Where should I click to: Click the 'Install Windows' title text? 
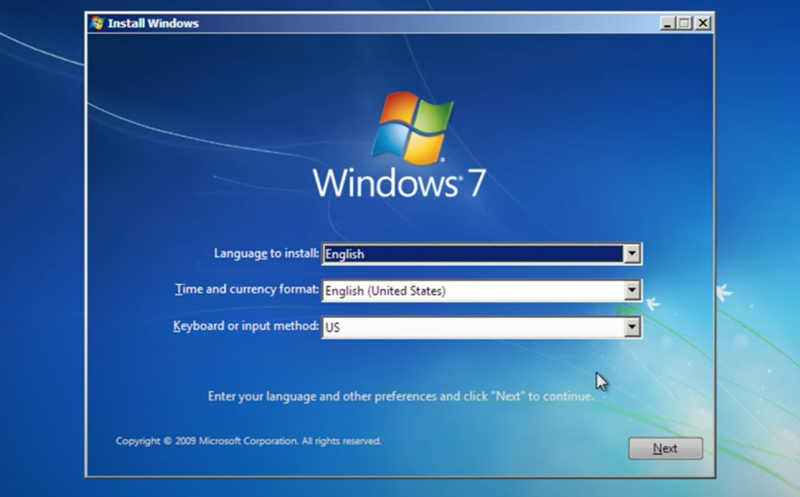153,23
